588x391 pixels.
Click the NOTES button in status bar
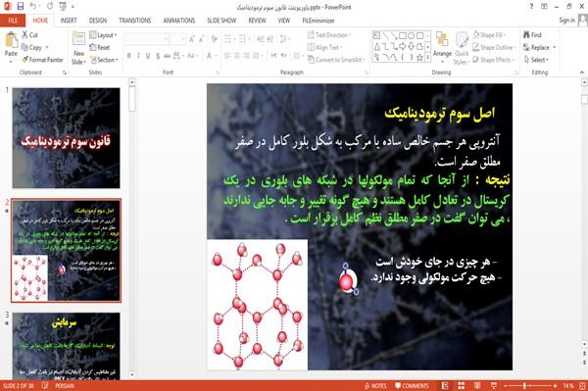coord(375,385)
